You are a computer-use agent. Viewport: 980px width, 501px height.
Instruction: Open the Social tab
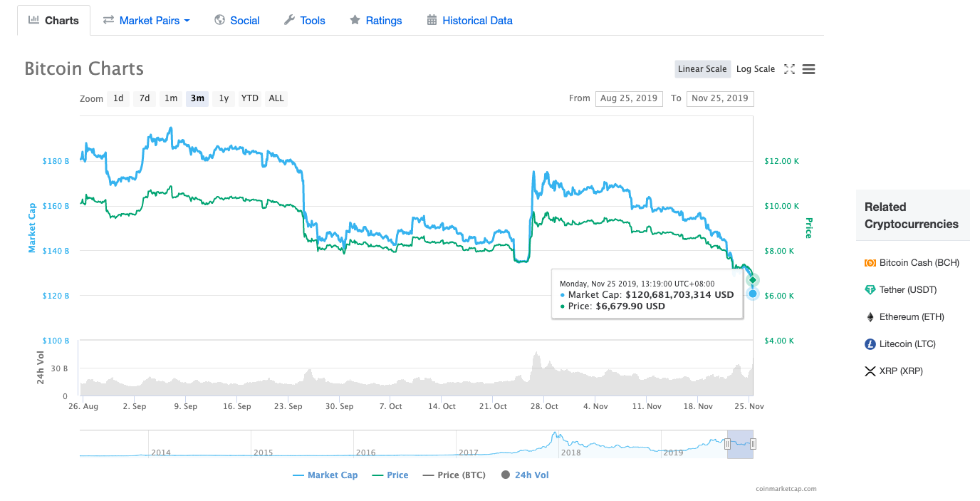(237, 20)
